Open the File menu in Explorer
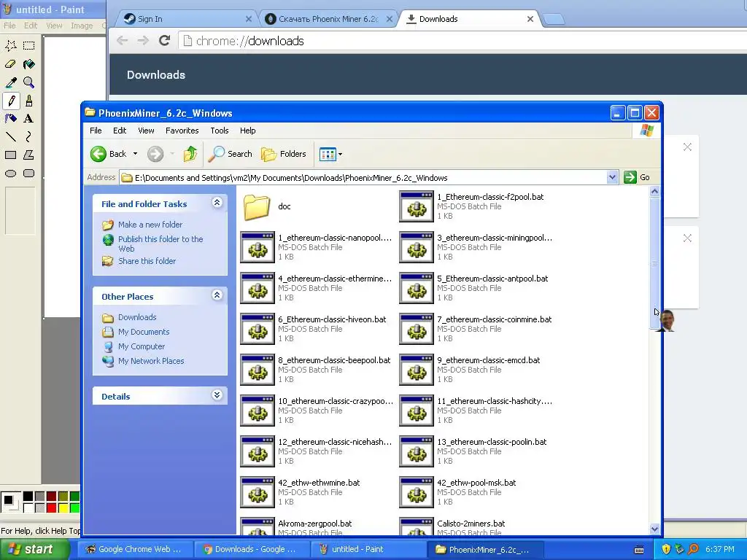The image size is (747, 560). (x=96, y=131)
